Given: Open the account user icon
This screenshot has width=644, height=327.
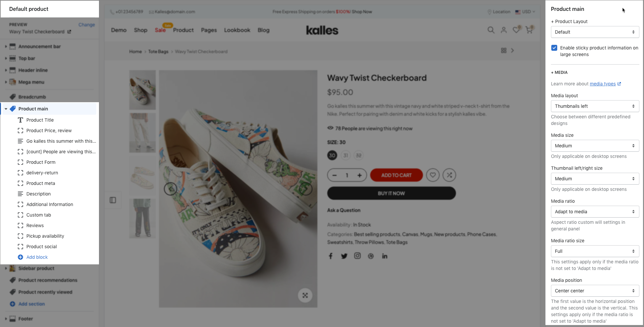Looking at the screenshot, I should tap(503, 30).
